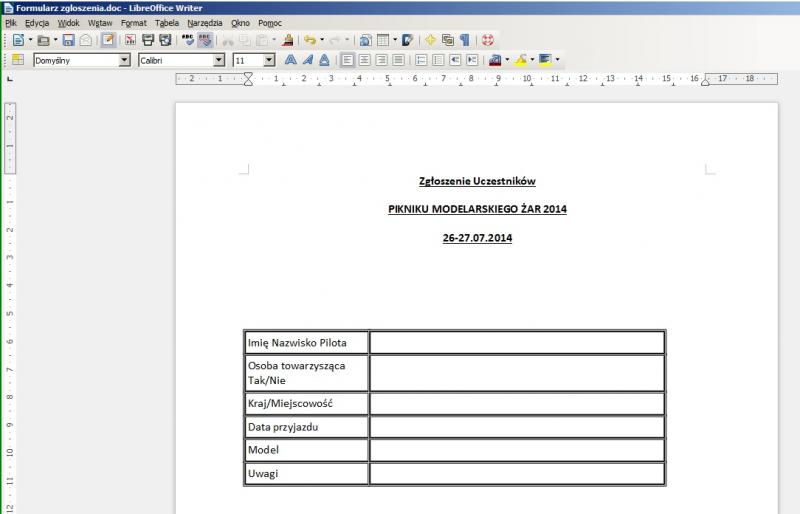Export document directly as PDF

point(130,40)
